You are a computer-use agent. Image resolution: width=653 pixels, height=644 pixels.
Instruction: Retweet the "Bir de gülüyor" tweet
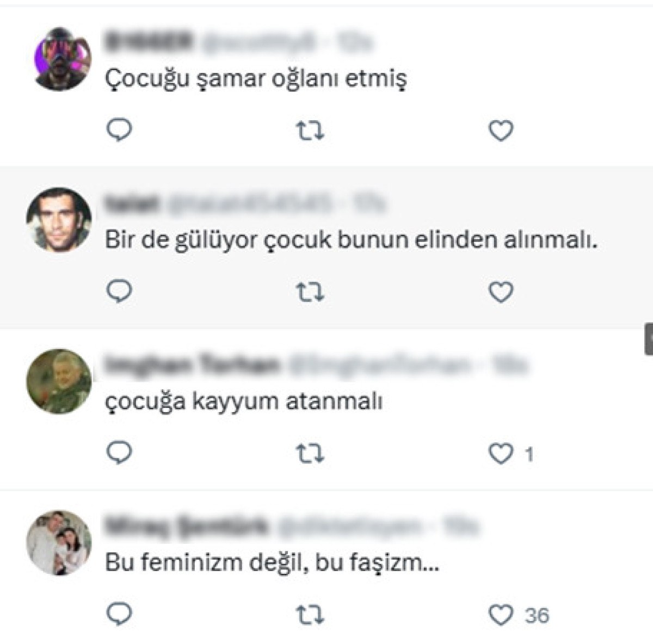click(310, 293)
